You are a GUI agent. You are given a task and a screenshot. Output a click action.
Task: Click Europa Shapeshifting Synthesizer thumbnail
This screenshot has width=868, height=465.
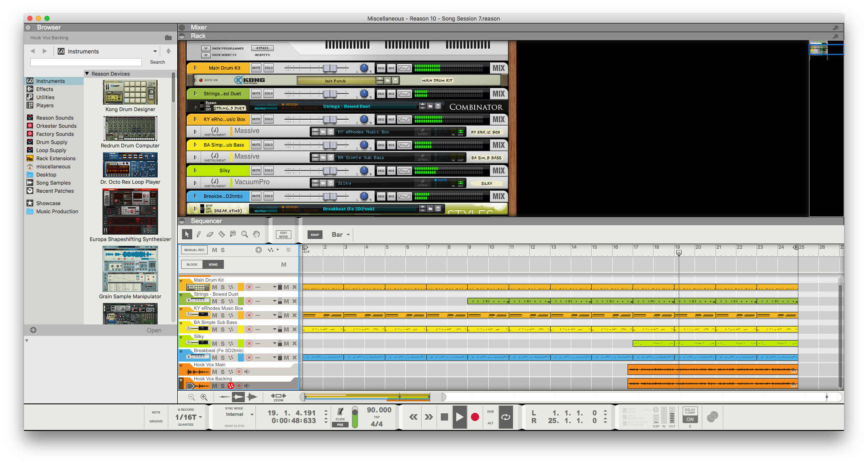(x=130, y=212)
